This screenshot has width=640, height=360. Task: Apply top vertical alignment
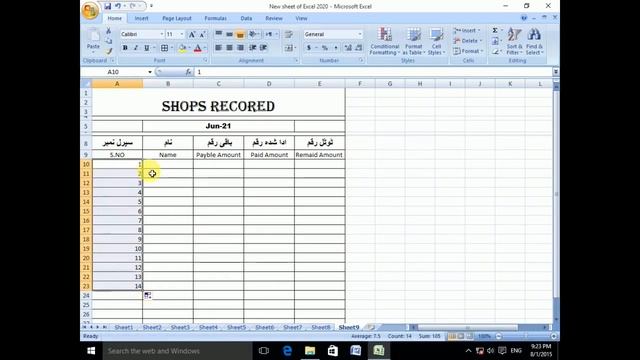219,34
